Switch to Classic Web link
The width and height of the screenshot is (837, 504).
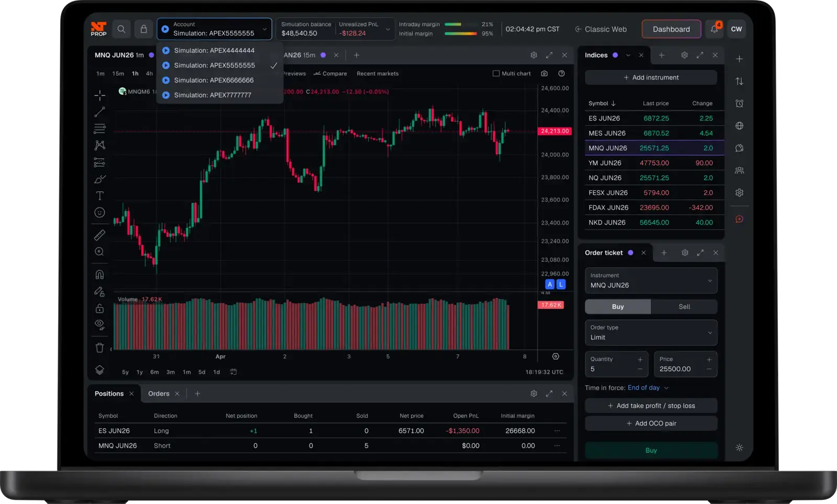(x=601, y=29)
